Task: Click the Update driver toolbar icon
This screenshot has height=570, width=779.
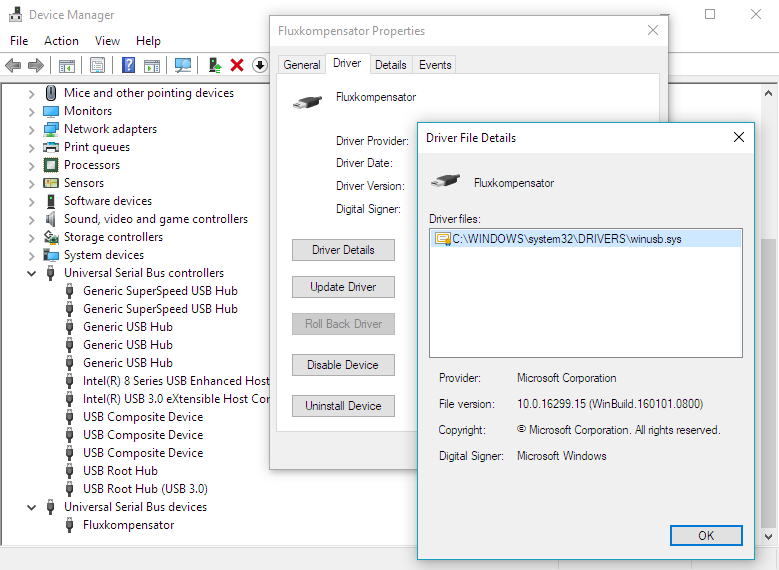Action: pos(215,65)
